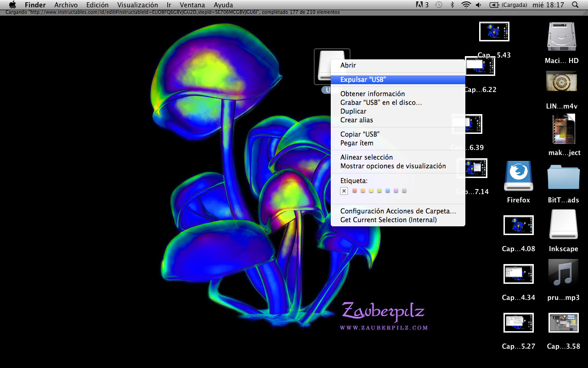Viewport: 588px width, 368px height.
Task: Select screenshot thumbnail Cap…4.08
Action: tap(519, 225)
